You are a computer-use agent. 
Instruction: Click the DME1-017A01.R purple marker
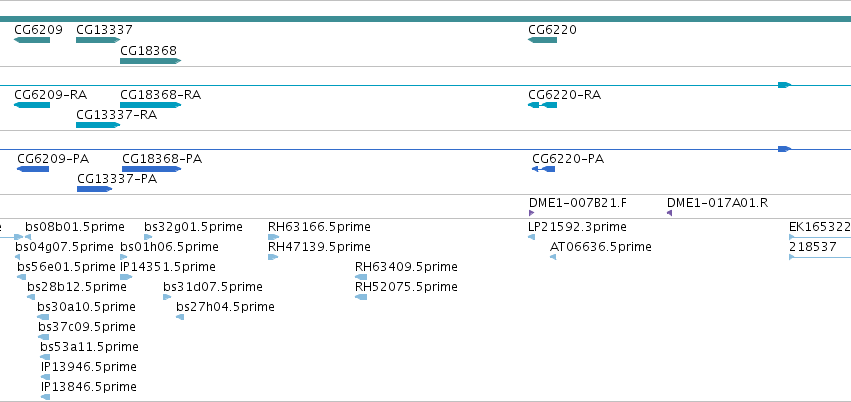(x=670, y=213)
